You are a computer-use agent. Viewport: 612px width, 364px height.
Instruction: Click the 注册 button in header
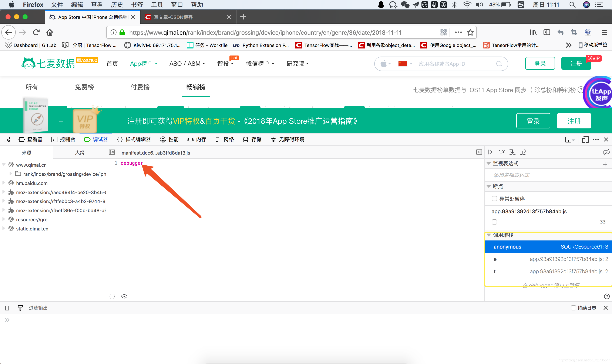(576, 64)
